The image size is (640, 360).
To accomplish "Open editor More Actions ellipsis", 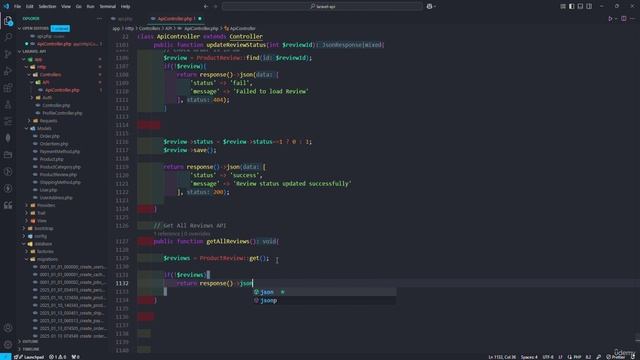I will (x=633, y=19).
